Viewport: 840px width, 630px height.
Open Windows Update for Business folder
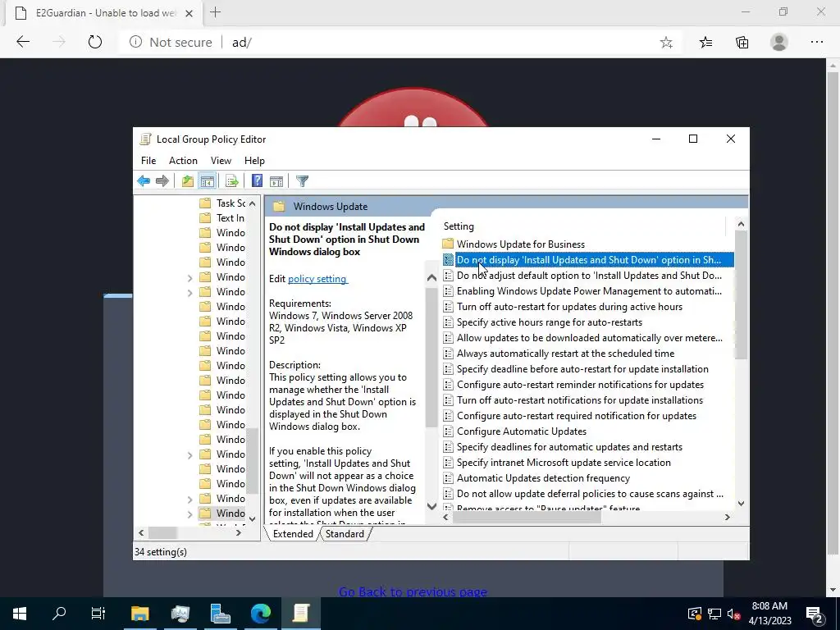(521, 244)
